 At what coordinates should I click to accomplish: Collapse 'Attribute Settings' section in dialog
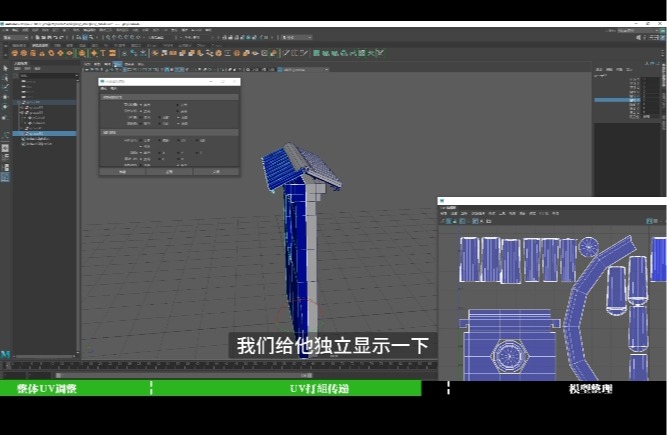point(169,132)
